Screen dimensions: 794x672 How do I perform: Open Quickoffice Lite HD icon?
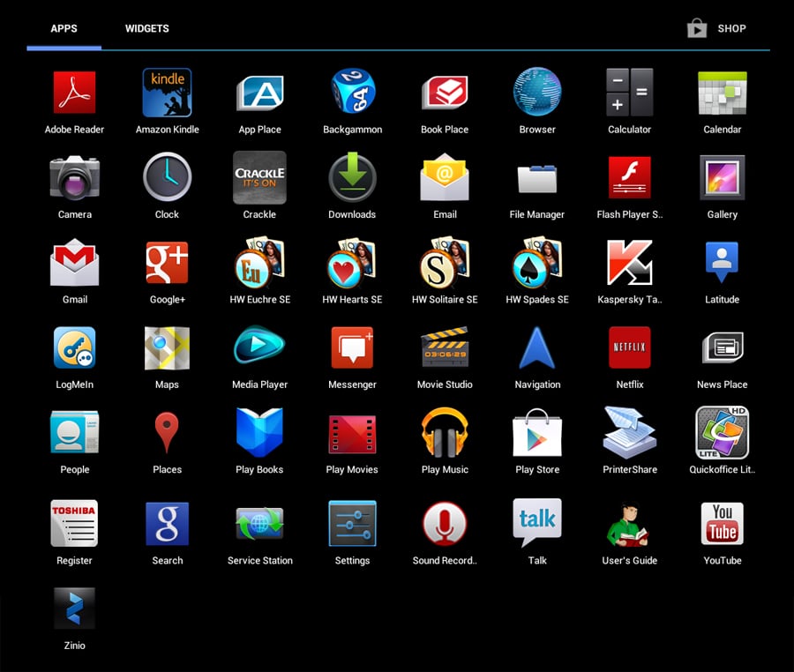pyautogui.click(x=722, y=433)
